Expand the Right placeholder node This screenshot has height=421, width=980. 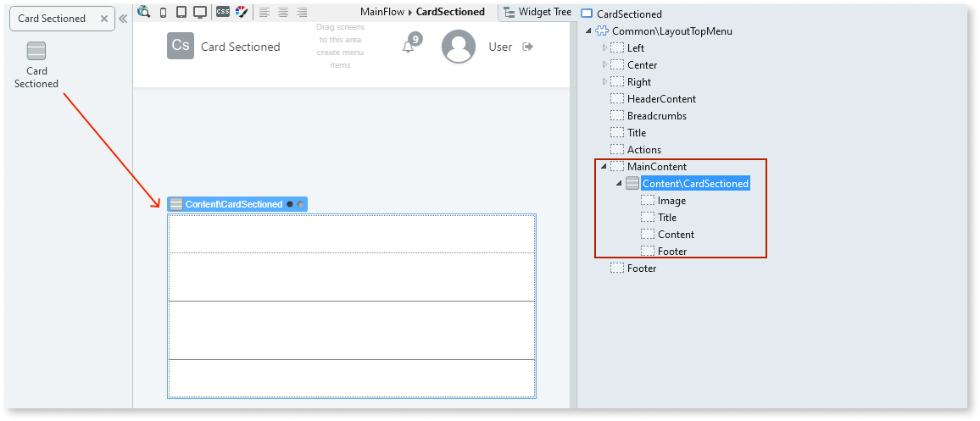(x=604, y=82)
